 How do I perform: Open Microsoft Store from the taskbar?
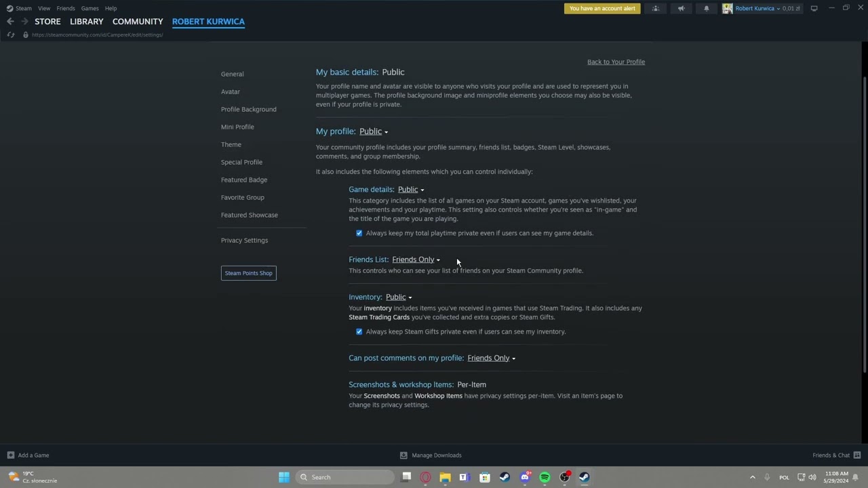485,477
